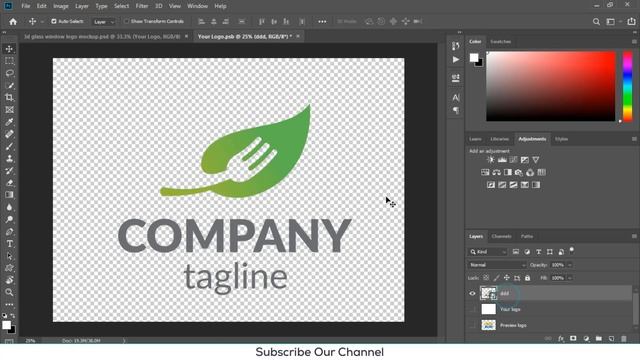Select the Pen tool
640x360 pixels.
point(9,232)
